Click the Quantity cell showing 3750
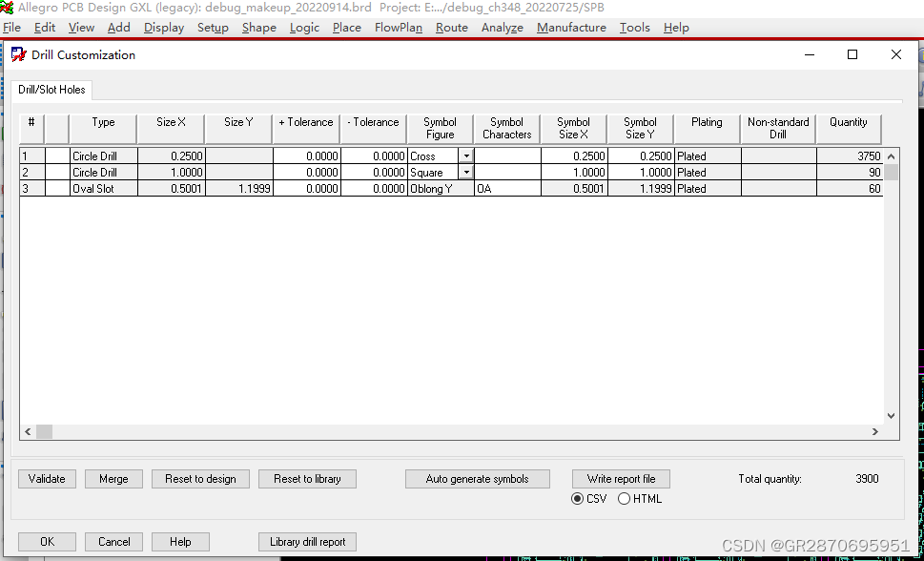 (850, 156)
